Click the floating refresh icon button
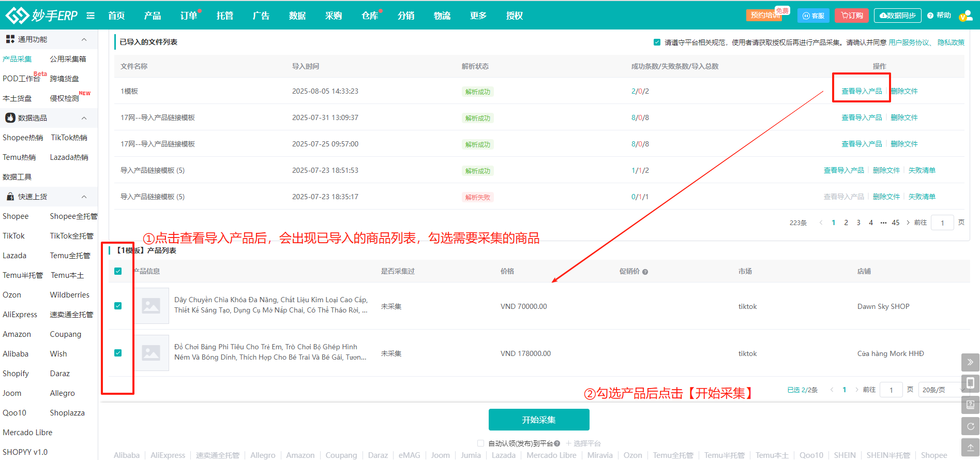Viewport: 980px width, 460px height. 970,426
